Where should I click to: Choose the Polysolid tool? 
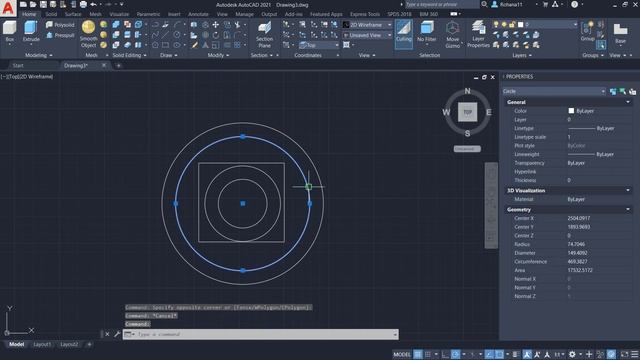pos(60,25)
